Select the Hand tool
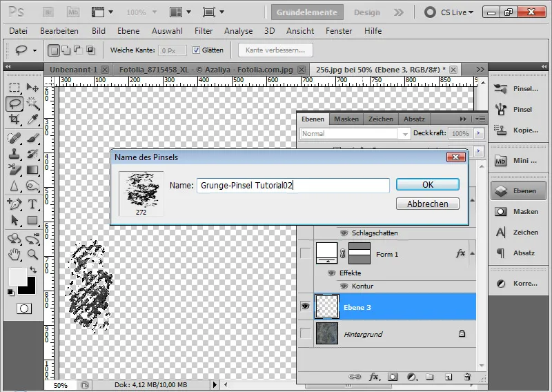552x392 pixels. 14,254
